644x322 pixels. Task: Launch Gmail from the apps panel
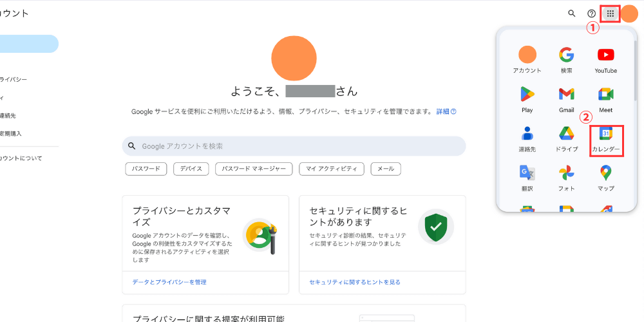pyautogui.click(x=566, y=99)
